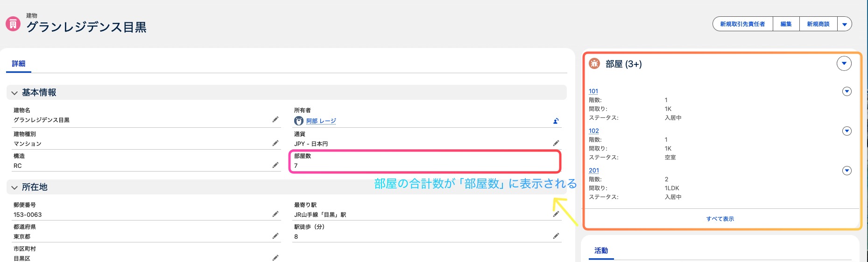Click the 部屋数 value 7
The height and width of the screenshot is (262, 868).
pyautogui.click(x=296, y=165)
